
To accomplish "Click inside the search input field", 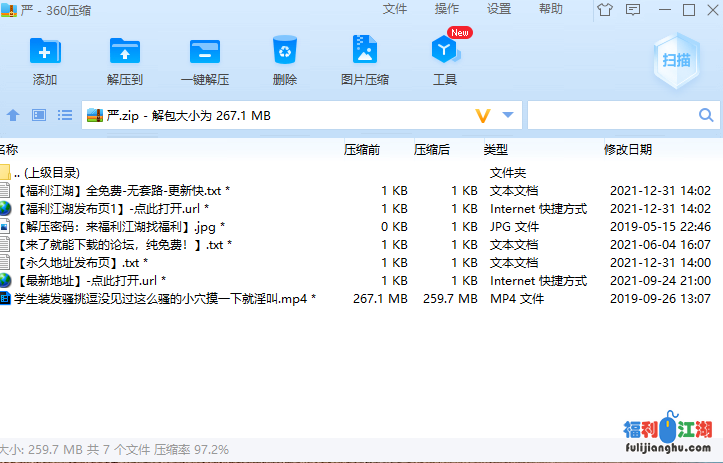I will click(x=608, y=116).
